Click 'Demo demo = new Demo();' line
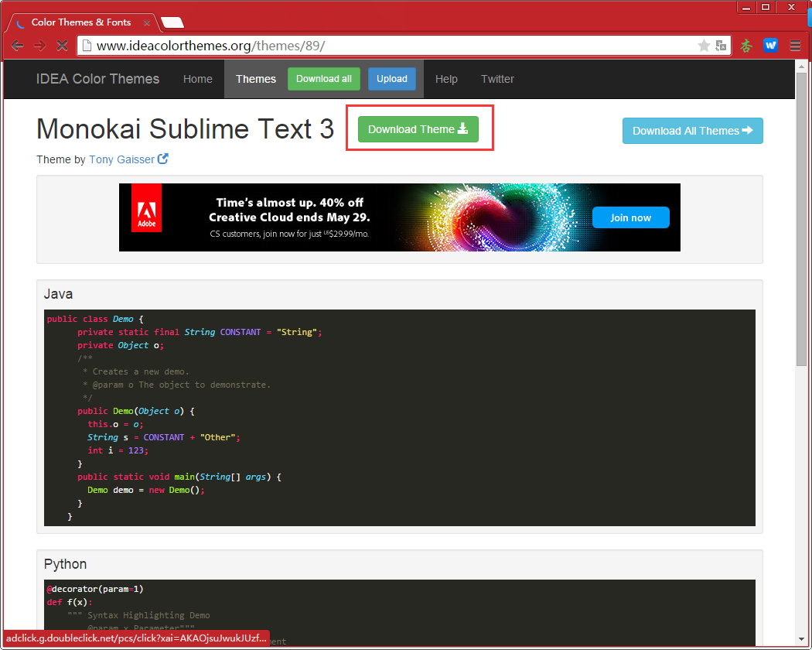This screenshot has height=650, width=812. (146, 490)
